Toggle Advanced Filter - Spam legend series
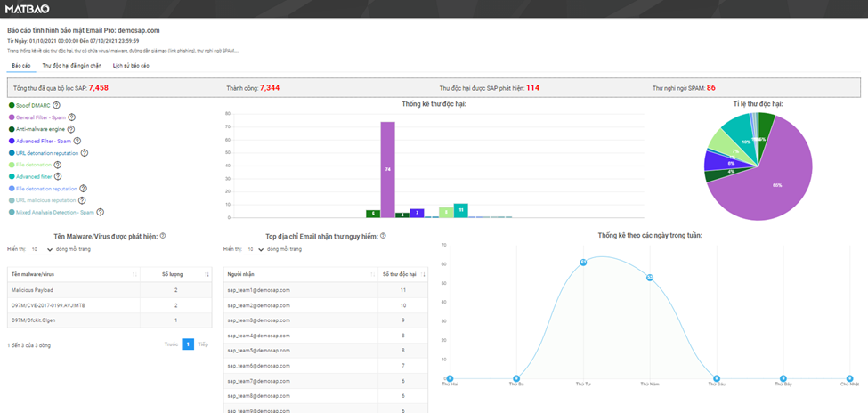This screenshot has height=413, width=868. pyautogui.click(x=39, y=141)
